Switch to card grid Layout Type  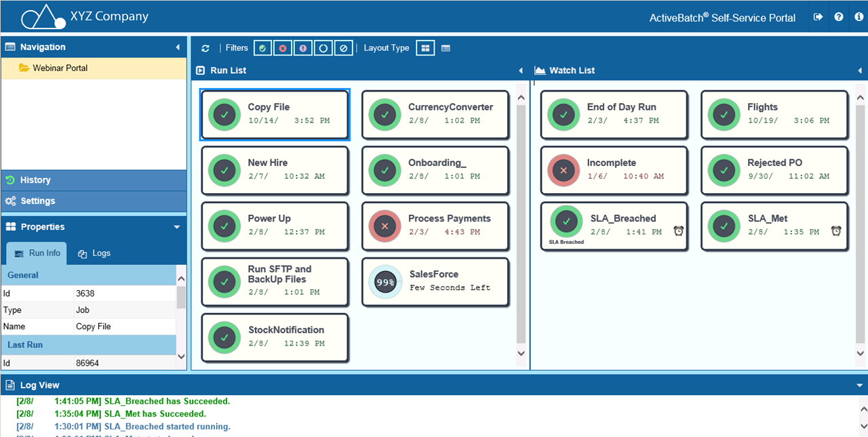coord(425,47)
